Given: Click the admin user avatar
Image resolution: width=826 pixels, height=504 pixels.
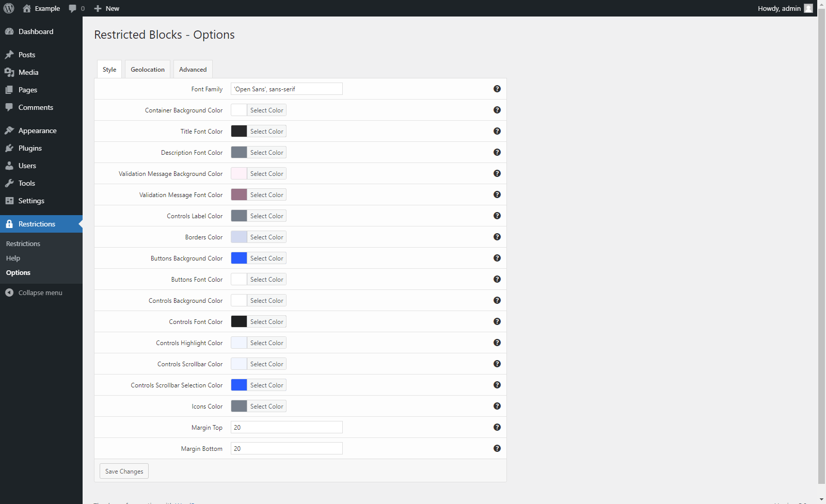Looking at the screenshot, I should 808,8.
